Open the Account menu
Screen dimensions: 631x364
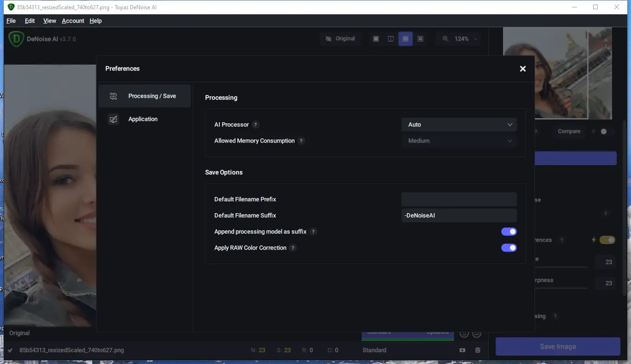(x=73, y=21)
